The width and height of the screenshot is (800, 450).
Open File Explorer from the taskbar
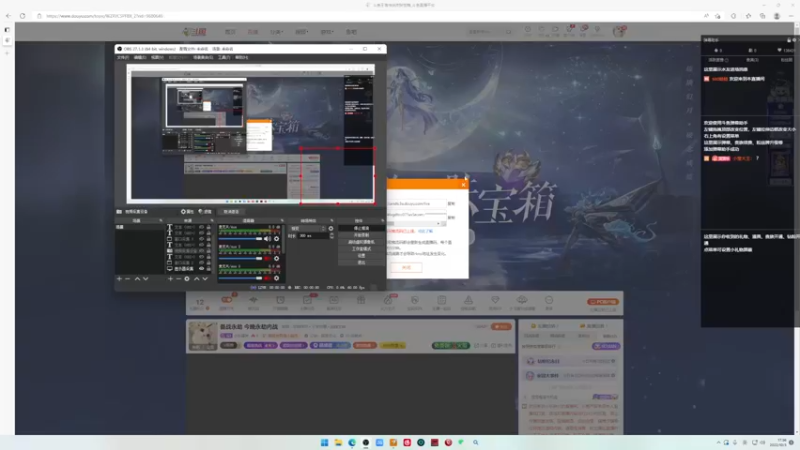tap(338, 442)
